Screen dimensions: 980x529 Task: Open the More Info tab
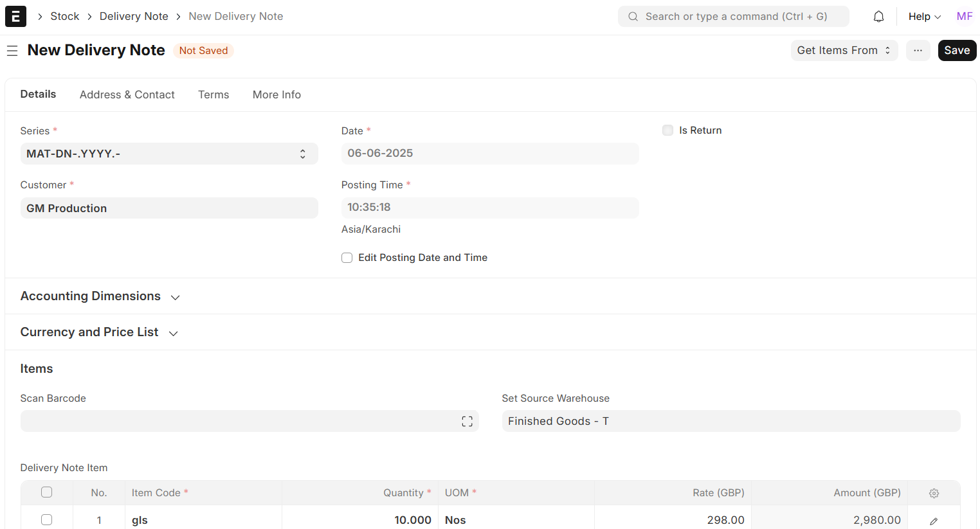tap(277, 94)
